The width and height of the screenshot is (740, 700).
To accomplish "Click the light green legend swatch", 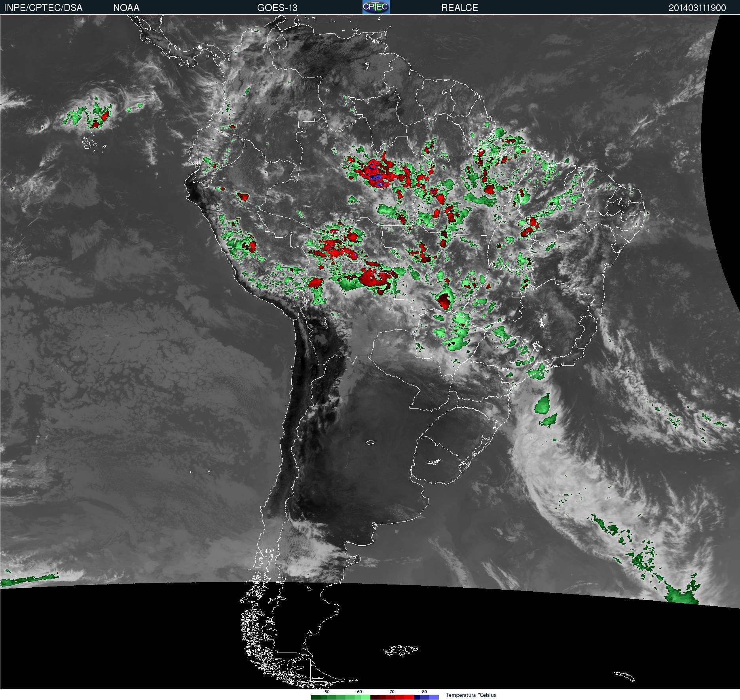I will point(366,697).
